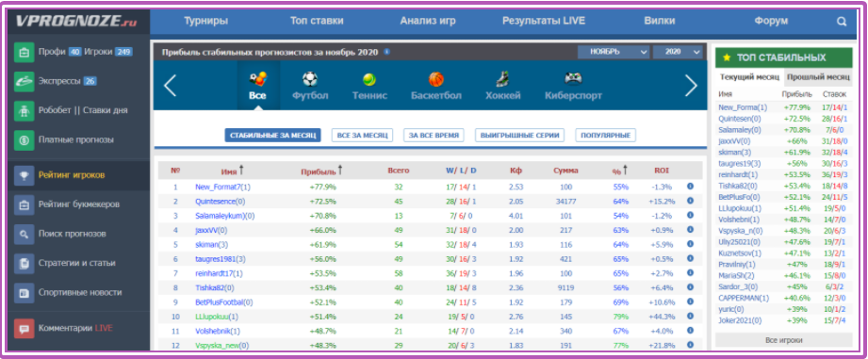The image size is (868, 359).
Task: Select the Баскетбол ball icon
Action: click(x=436, y=79)
